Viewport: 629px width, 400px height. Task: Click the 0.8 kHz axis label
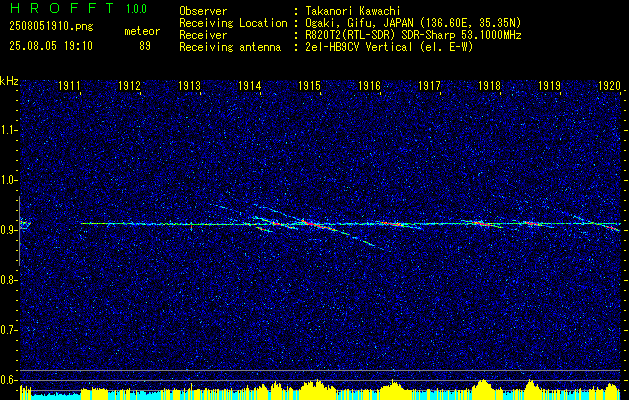pos(8,280)
